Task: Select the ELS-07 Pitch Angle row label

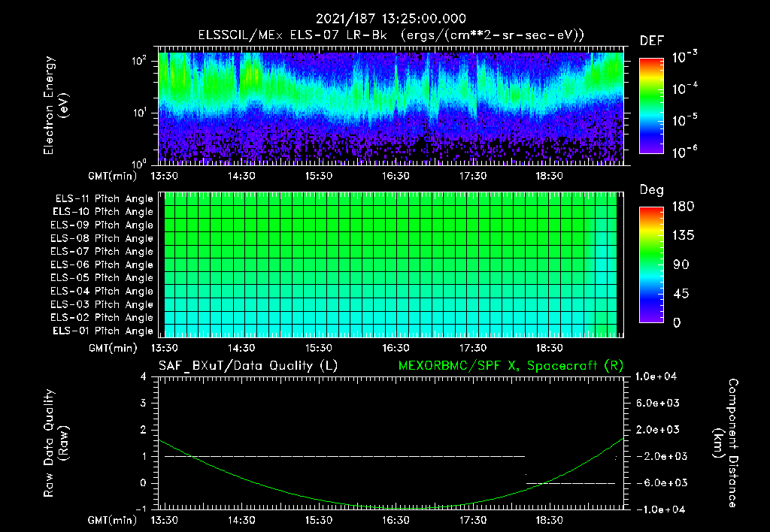Action: click(x=102, y=251)
